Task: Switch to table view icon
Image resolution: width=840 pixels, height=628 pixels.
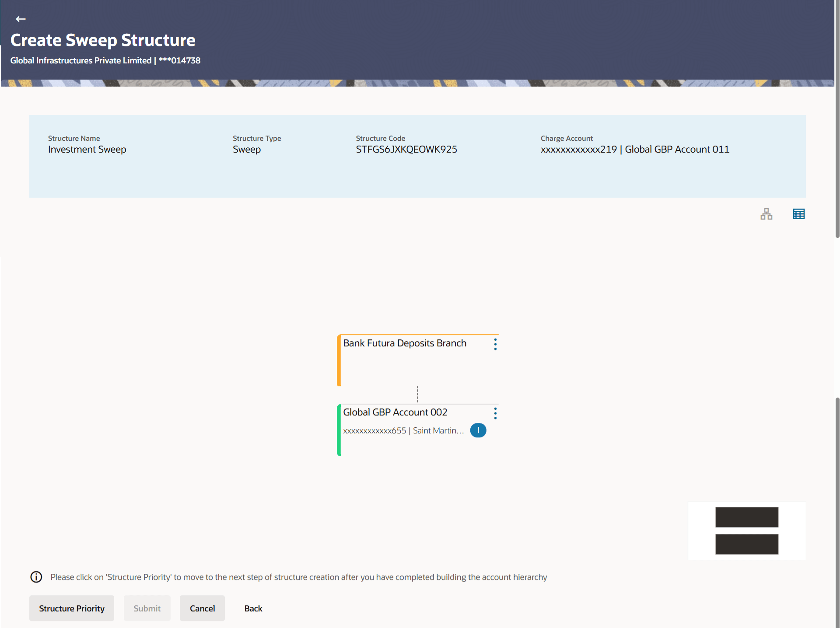Action: tap(798, 214)
